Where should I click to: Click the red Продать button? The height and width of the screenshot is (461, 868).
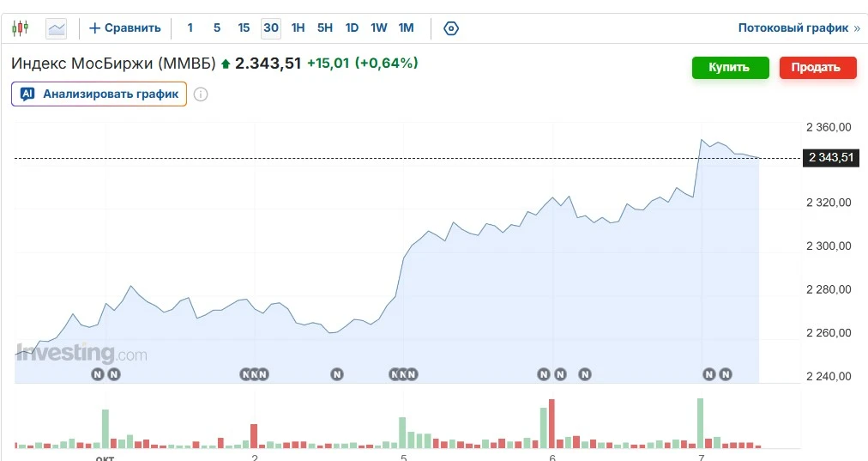817,68
